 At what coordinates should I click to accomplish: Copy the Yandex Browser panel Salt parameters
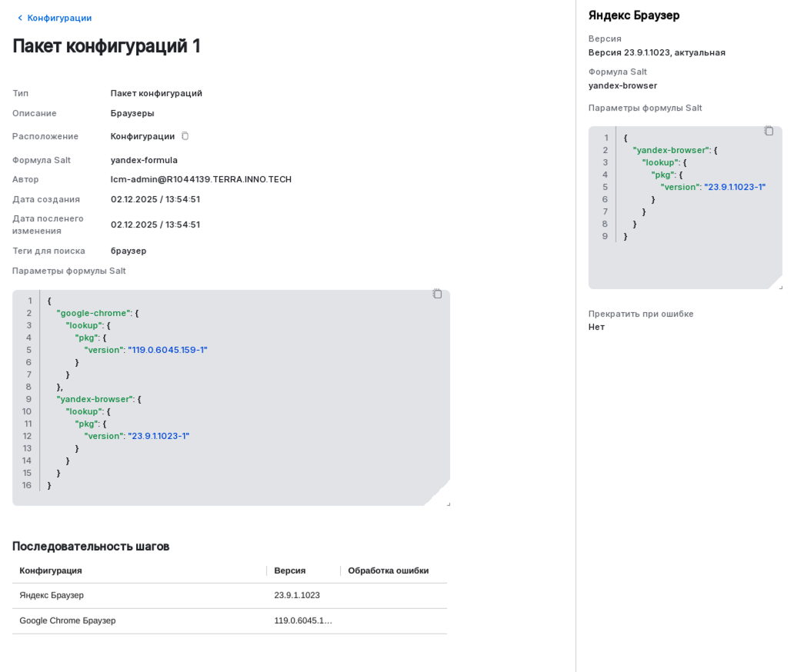point(769,131)
